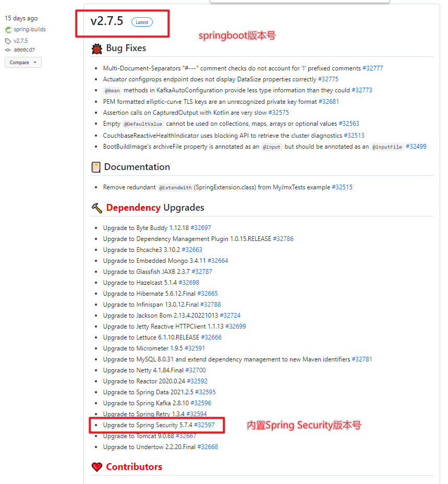Open issue #32563 about @DefaultValue

click(x=349, y=124)
